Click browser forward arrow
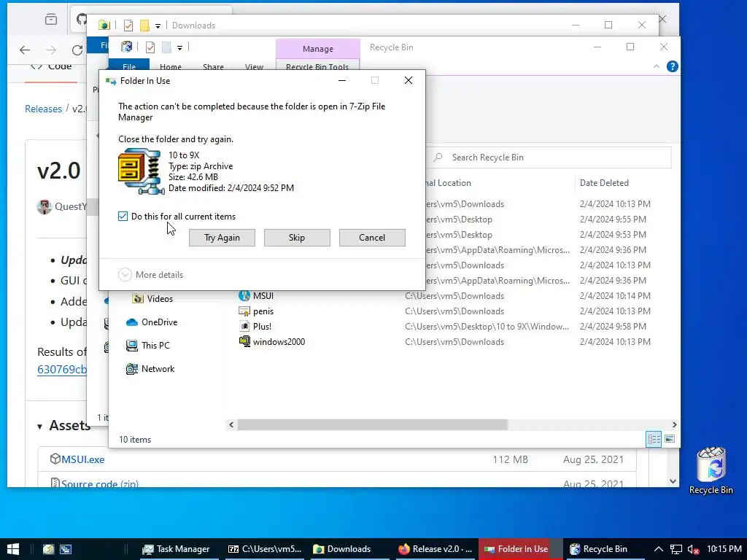Screen dimensions: 747x560 coord(52,50)
